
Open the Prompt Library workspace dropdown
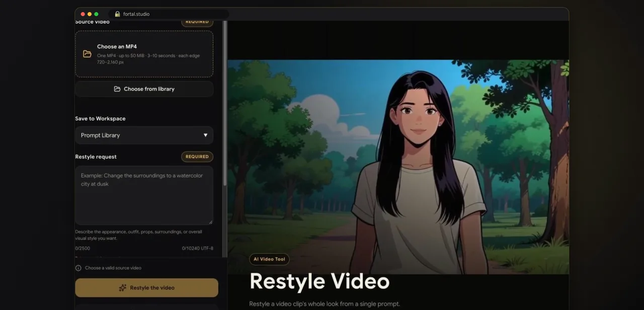coord(144,135)
